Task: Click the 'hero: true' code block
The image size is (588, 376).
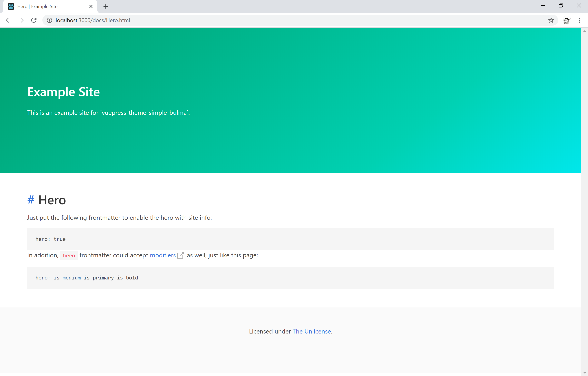Action: tap(290, 239)
